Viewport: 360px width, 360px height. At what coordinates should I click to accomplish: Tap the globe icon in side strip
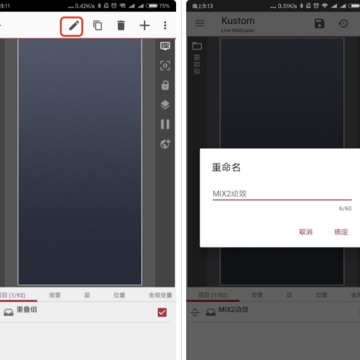(165, 144)
